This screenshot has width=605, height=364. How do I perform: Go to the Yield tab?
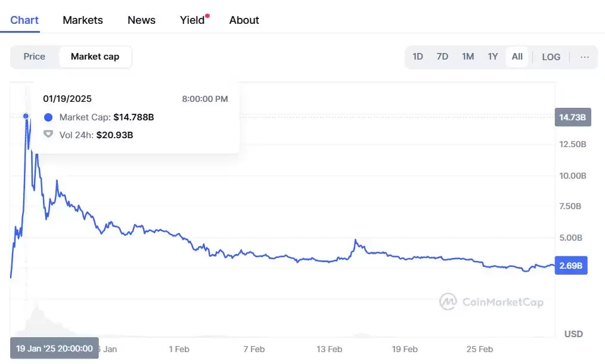[193, 20]
